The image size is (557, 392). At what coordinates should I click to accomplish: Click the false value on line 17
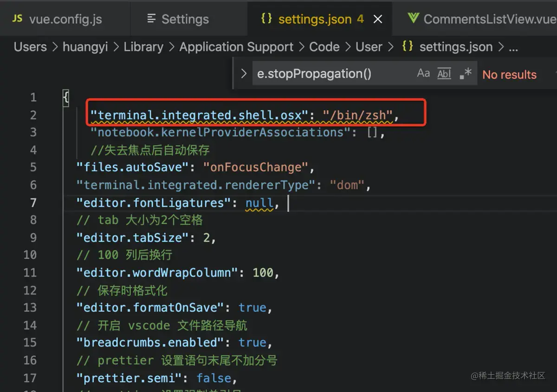coord(214,378)
